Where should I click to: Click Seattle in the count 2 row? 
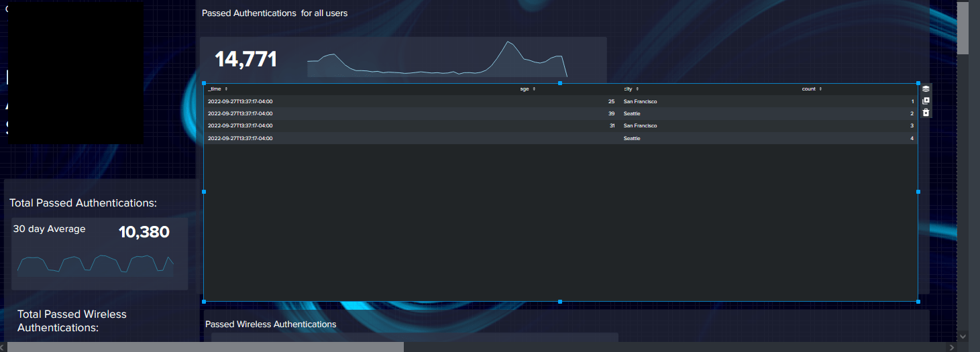632,114
